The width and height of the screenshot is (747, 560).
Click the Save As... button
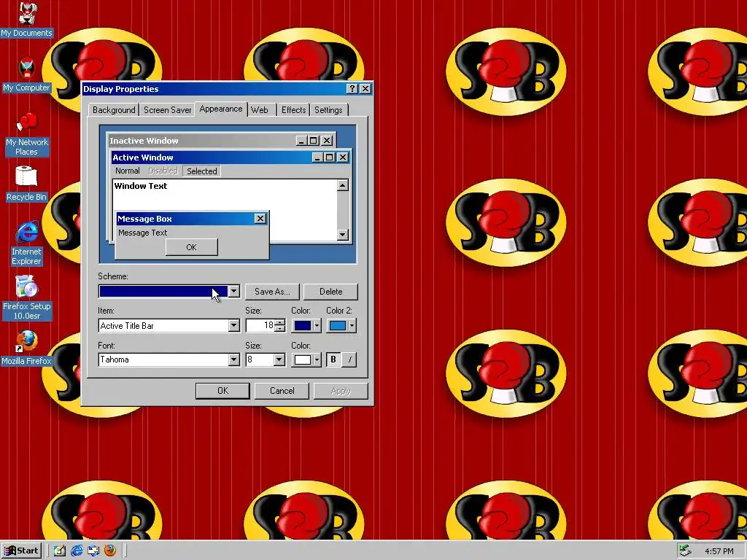tap(272, 292)
